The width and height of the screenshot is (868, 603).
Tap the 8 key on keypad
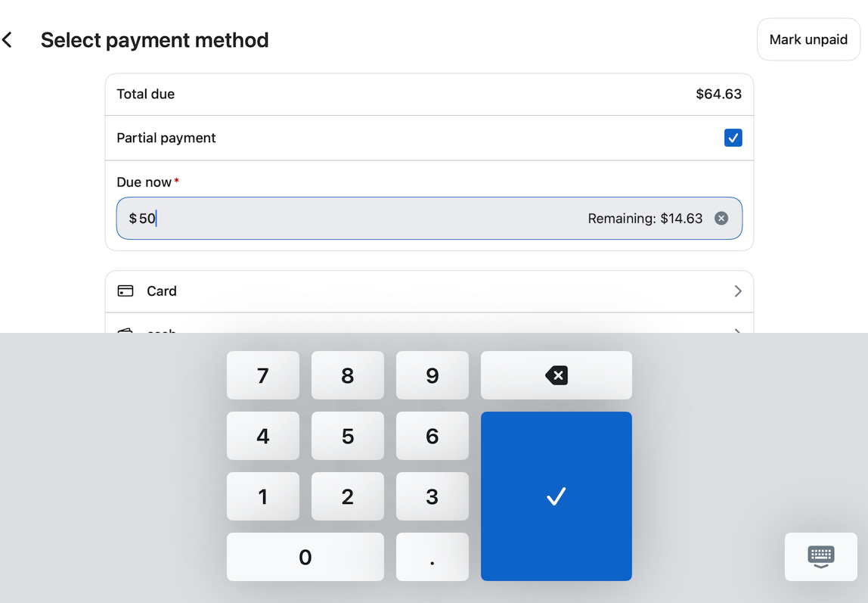click(x=348, y=375)
